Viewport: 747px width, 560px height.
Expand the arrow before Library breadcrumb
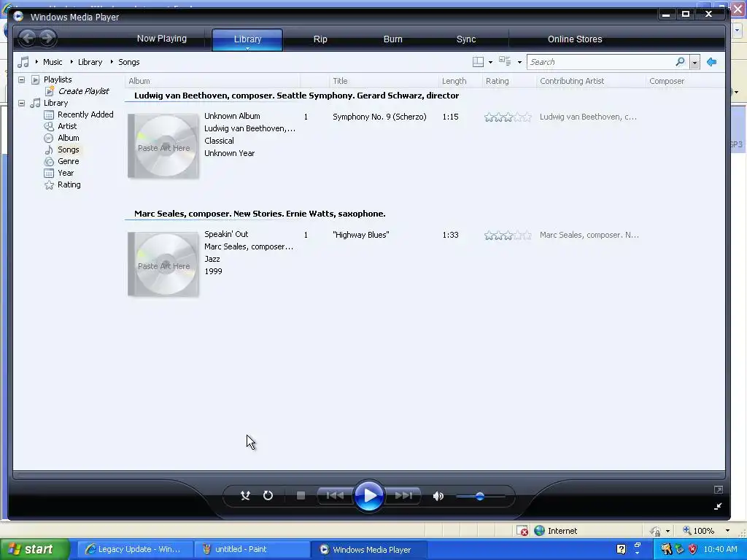click(71, 62)
